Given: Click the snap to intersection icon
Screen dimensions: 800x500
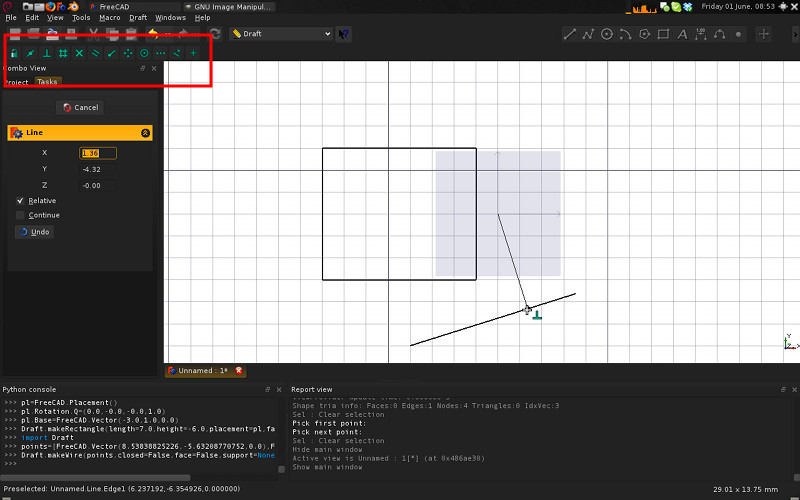Looking at the screenshot, I should pyautogui.click(x=79, y=52).
